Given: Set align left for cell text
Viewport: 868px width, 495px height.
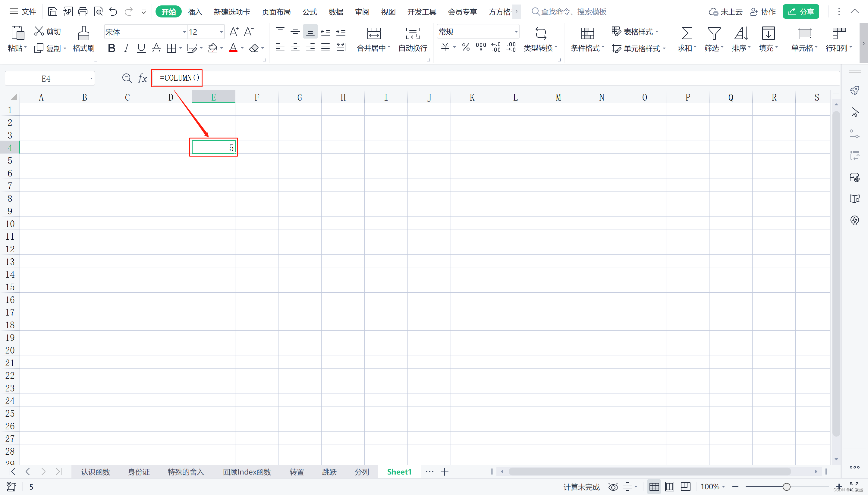Looking at the screenshot, I should click(x=280, y=47).
